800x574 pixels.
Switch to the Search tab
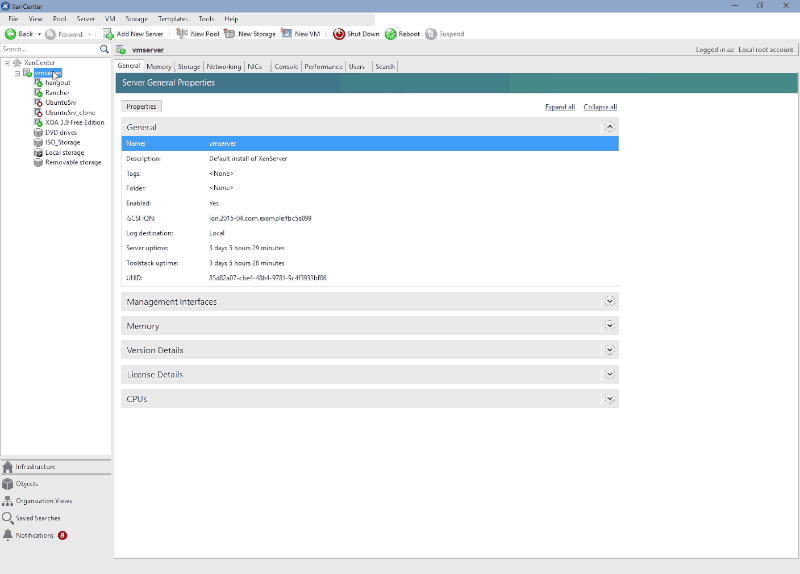click(x=385, y=66)
